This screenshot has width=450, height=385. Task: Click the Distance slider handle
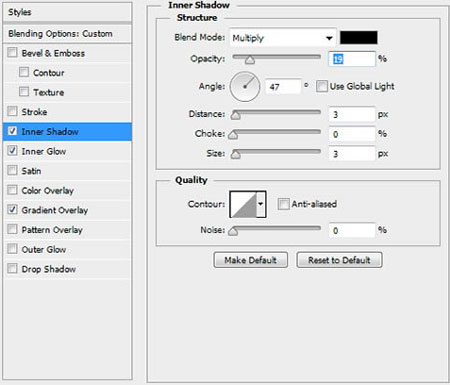click(x=236, y=115)
